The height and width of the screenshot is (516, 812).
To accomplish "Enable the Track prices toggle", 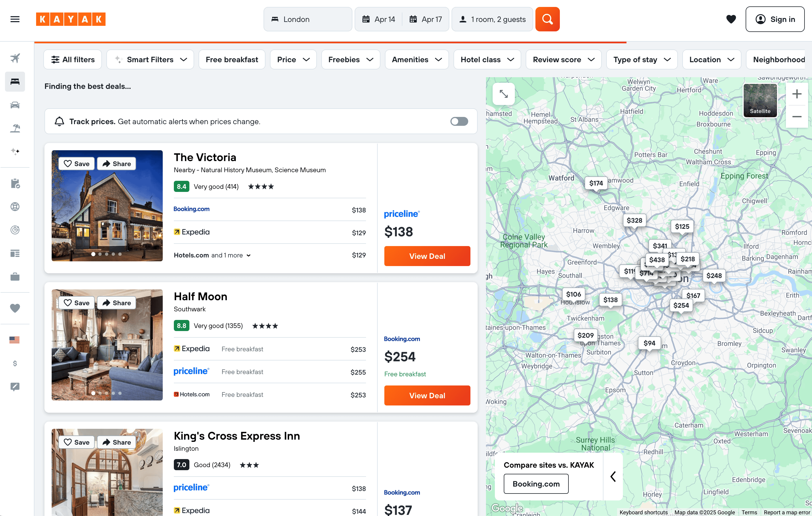I will 459,121.
